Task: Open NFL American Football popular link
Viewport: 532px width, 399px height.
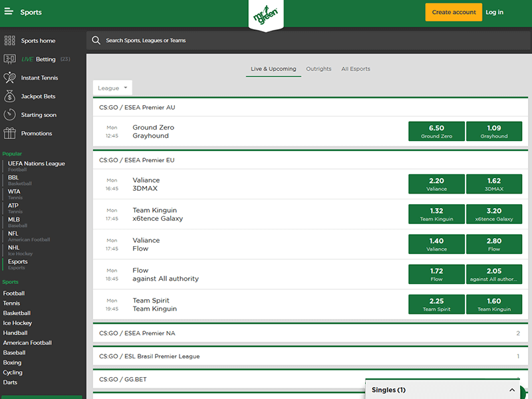Action: (29, 236)
